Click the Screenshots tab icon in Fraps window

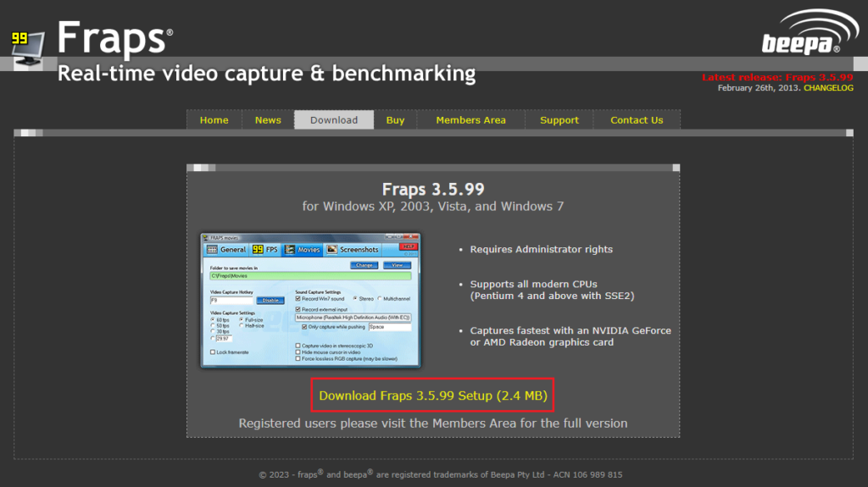(x=333, y=250)
